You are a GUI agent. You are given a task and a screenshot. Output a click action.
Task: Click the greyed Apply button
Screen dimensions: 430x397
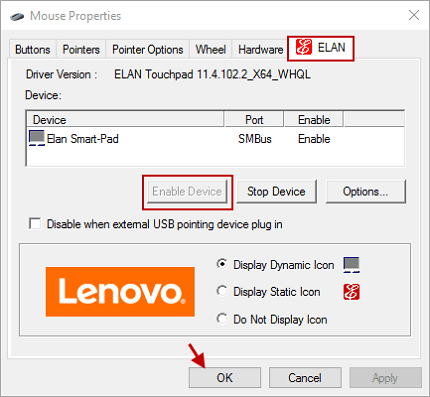pos(385,378)
